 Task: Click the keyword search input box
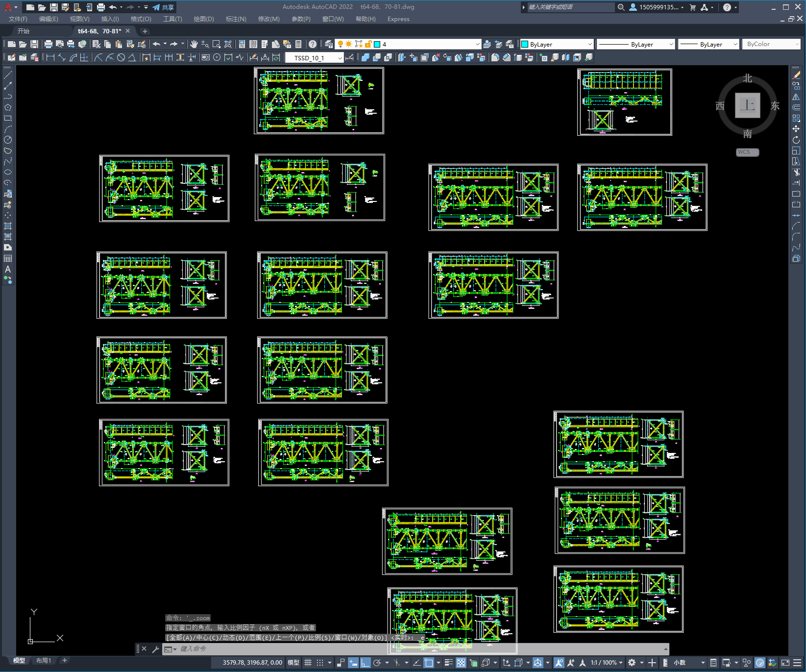[571, 7]
